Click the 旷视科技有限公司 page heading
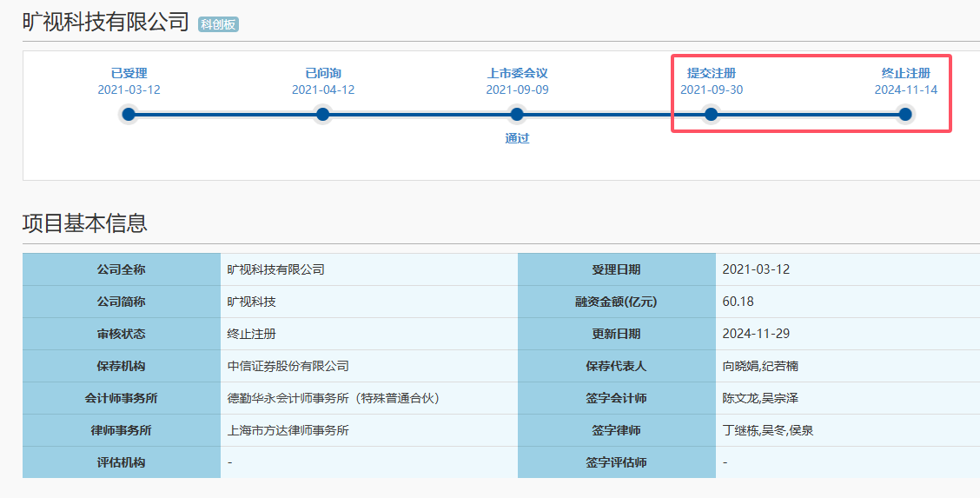This screenshot has height=498, width=980. click(x=106, y=22)
